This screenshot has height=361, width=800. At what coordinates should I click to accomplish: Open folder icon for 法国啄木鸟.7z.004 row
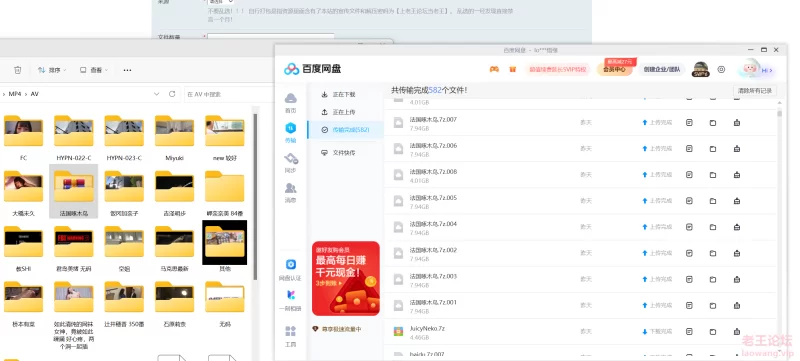click(713, 227)
